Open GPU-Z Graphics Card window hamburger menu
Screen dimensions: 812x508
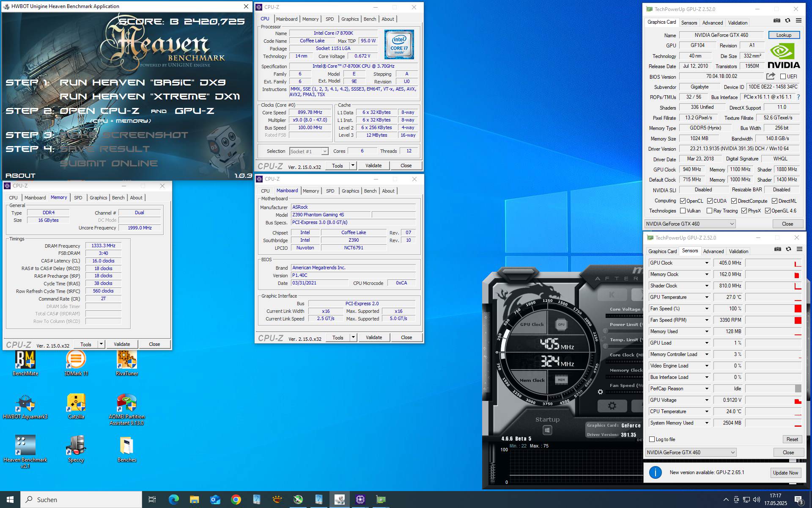pyautogui.click(x=798, y=20)
